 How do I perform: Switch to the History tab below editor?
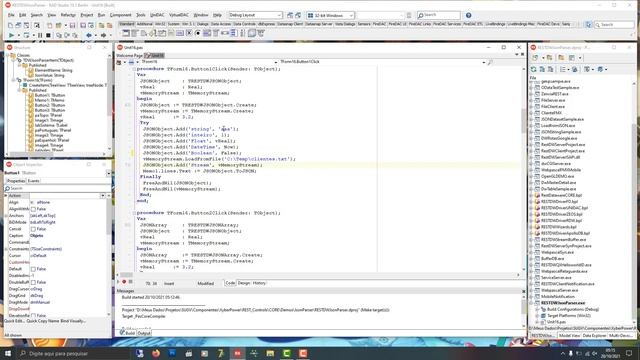[259, 283]
